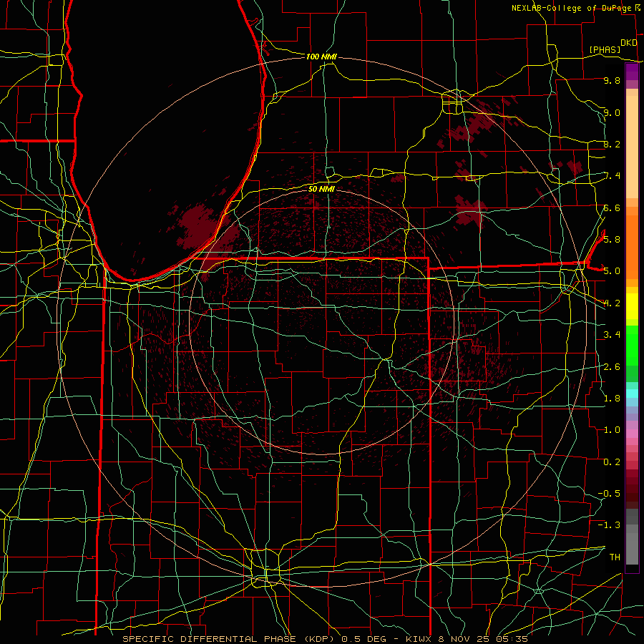Screen dimensions: 644x644
Task: Click the 5.8 value on color scale
Action: pyautogui.click(x=612, y=239)
